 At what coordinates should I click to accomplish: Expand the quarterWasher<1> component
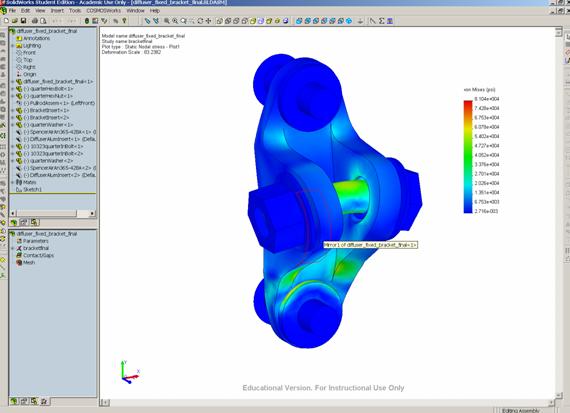coord(13,125)
